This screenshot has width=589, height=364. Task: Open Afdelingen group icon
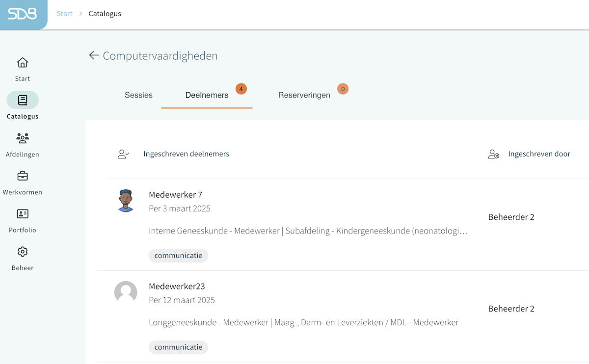pyautogui.click(x=23, y=138)
